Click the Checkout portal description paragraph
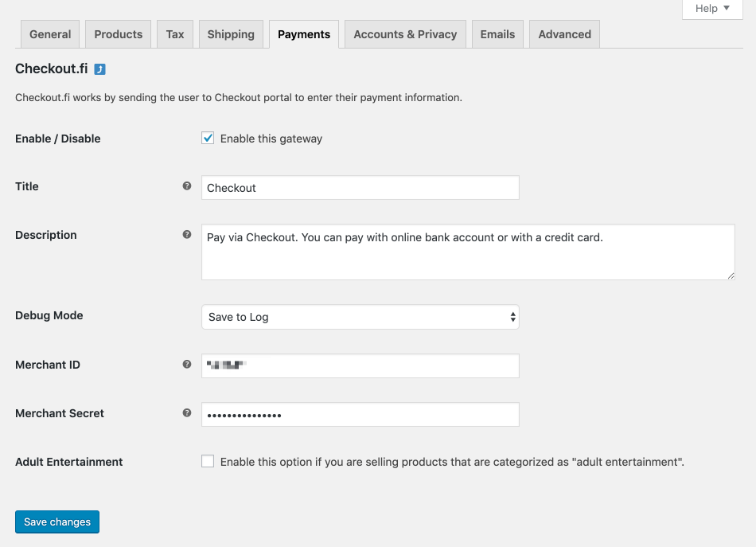The height and width of the screenshot is (547, 756). click(x=239, y=97)
